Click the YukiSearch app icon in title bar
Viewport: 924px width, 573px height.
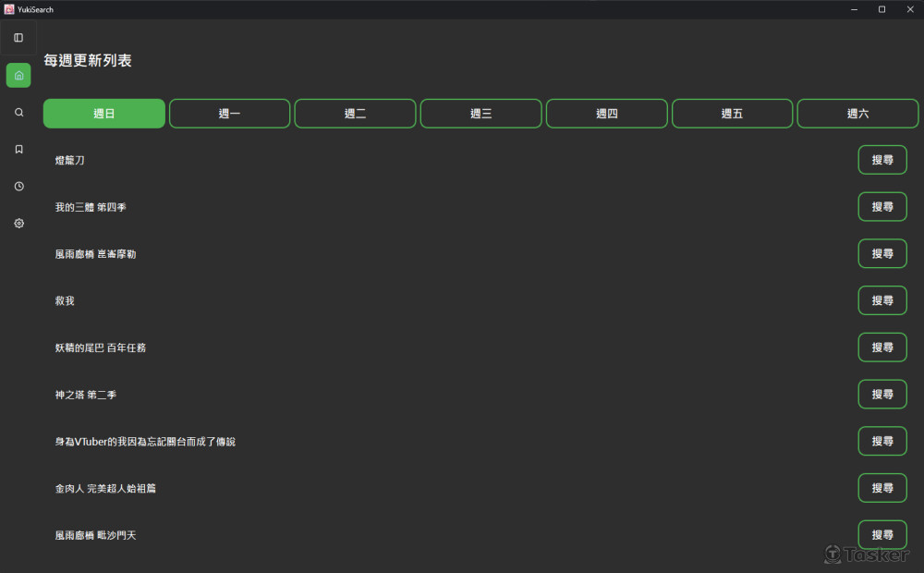pyautogui.click(x=8, y=9)
